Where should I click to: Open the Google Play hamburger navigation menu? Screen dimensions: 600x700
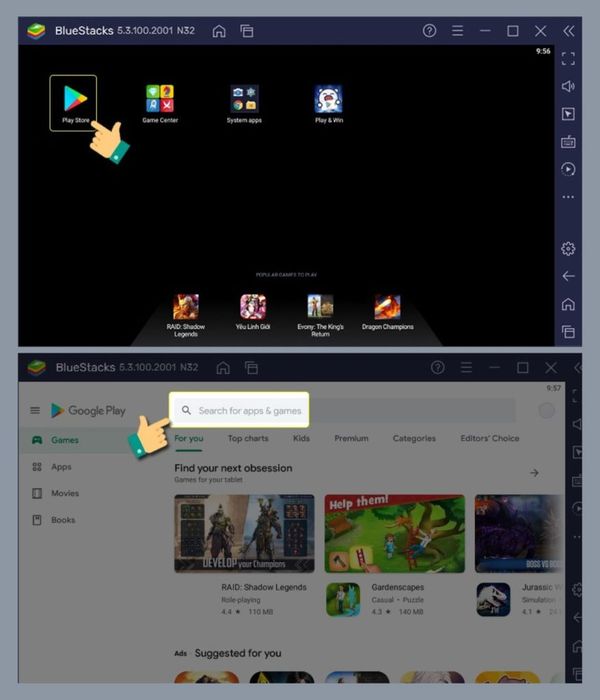[35, 410]
